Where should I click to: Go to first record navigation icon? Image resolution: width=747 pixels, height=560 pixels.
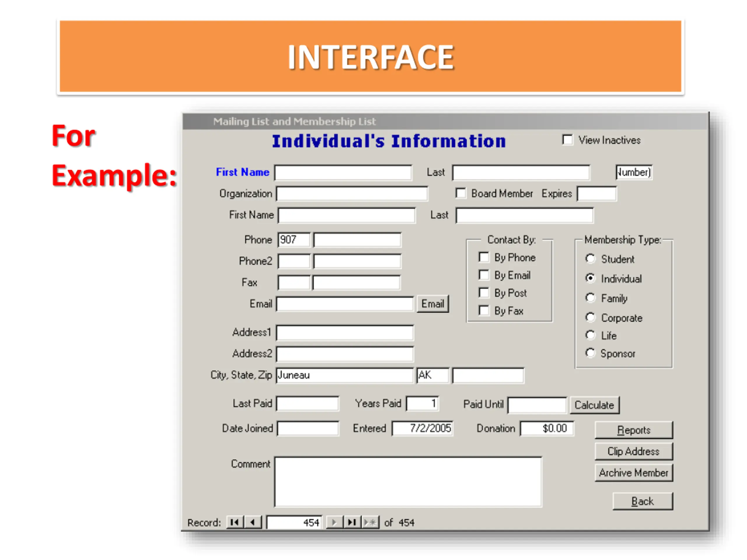click(x=235, y=522)
